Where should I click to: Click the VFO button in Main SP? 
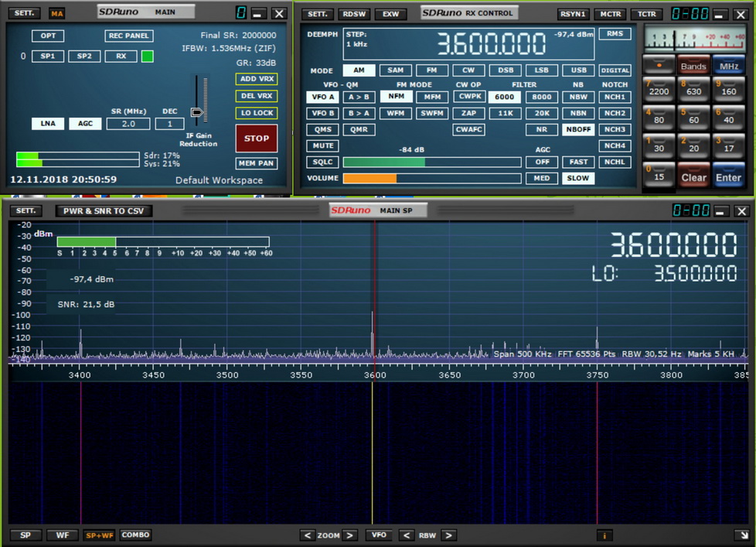379,535
